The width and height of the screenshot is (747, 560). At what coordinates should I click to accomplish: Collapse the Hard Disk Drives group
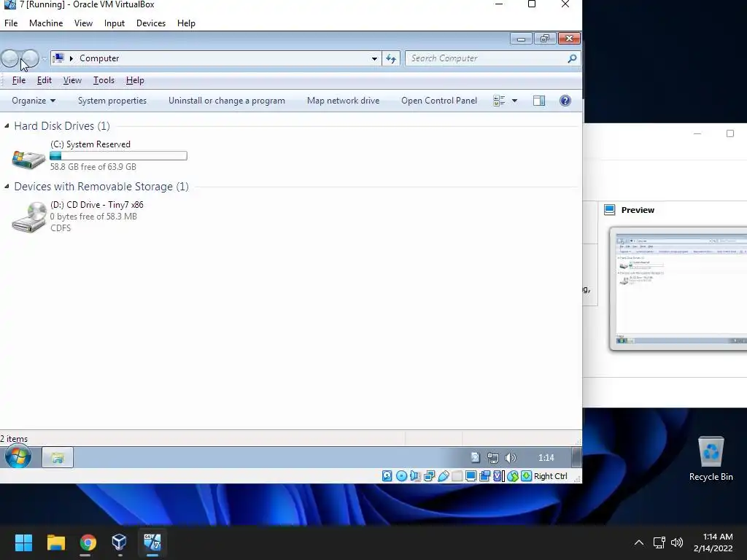(7, 125)
